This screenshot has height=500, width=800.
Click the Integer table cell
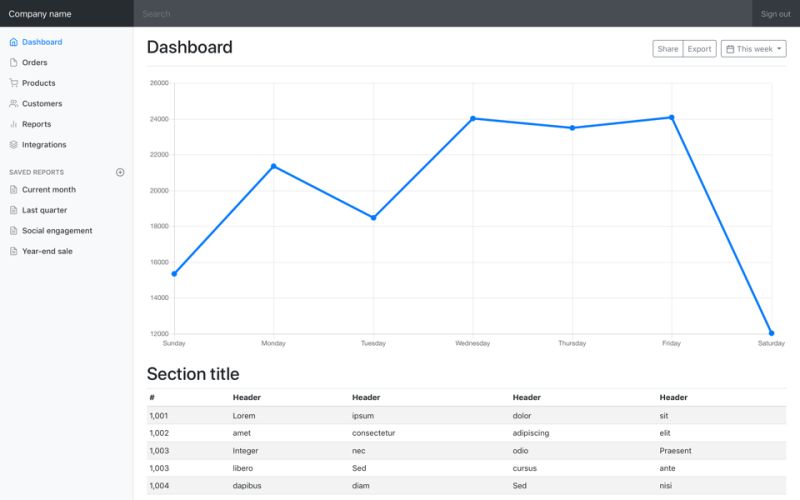pos(245,451)
